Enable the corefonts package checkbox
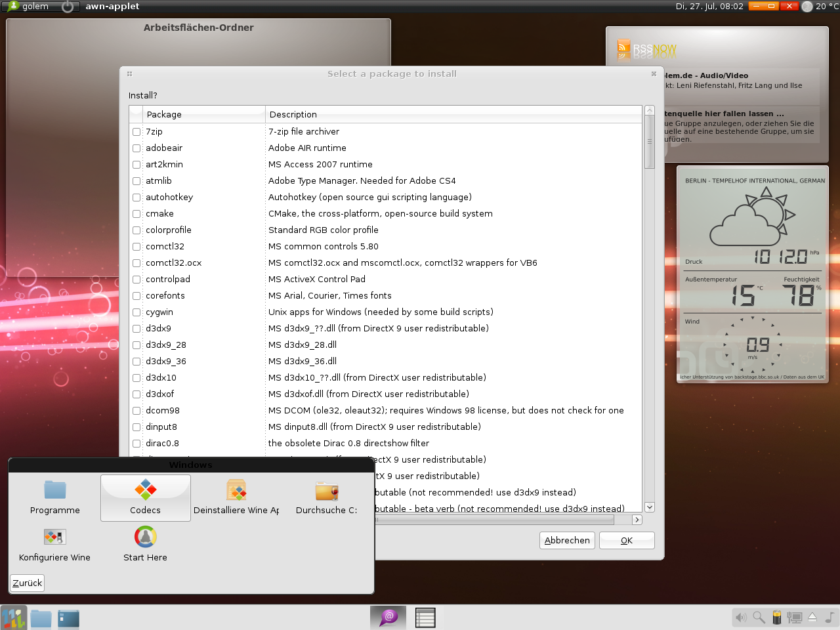This screenshot has width=840, height=630. (x=136, y=296)
